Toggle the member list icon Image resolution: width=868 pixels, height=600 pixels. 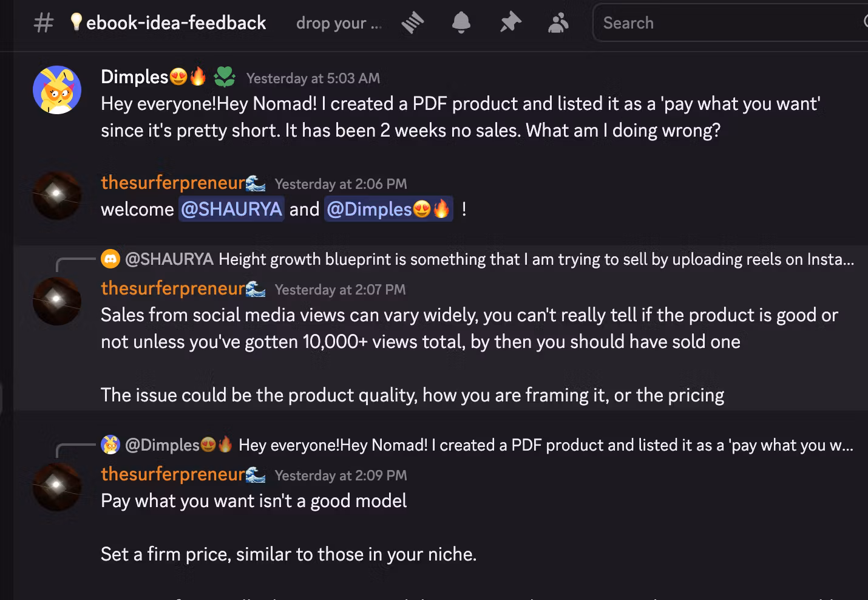click(558, 23)
